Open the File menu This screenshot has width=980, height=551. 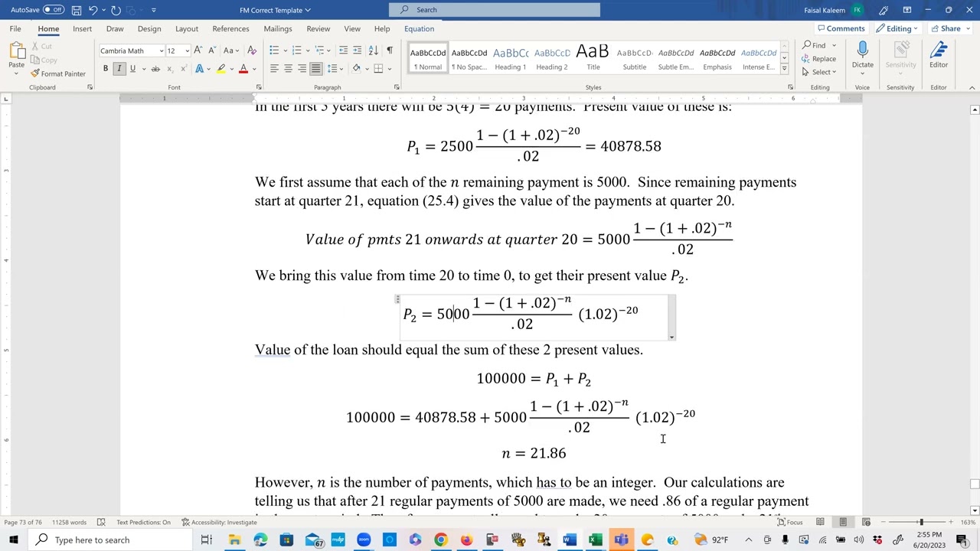tap(15, 29)
